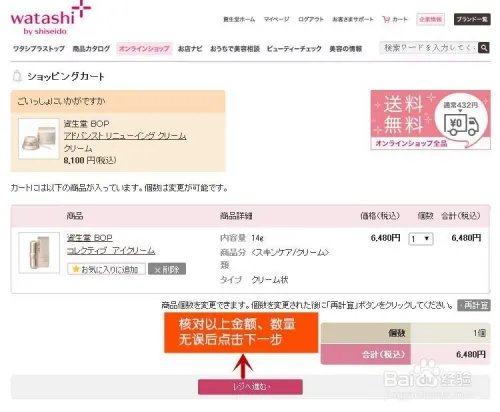The image size is (500, 412).
Task: Click the cart icon in header
Action: [x=386, y=19]
